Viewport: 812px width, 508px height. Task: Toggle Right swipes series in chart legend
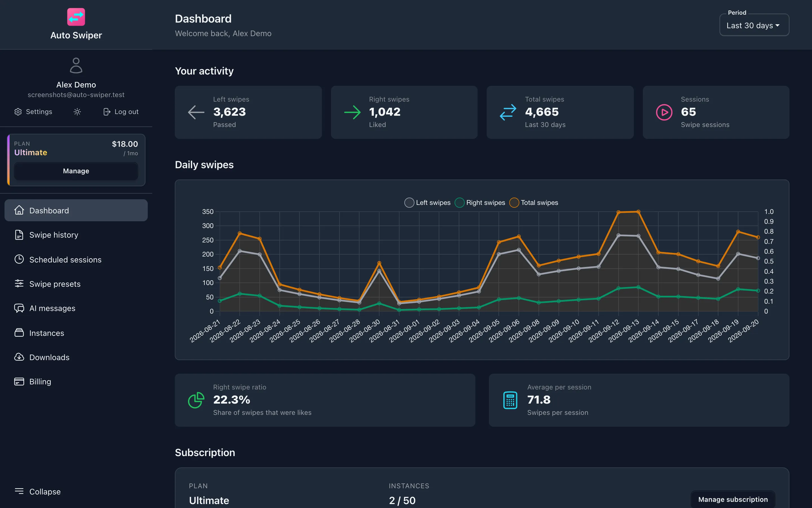pyautogui.click(x=480, y=203)
